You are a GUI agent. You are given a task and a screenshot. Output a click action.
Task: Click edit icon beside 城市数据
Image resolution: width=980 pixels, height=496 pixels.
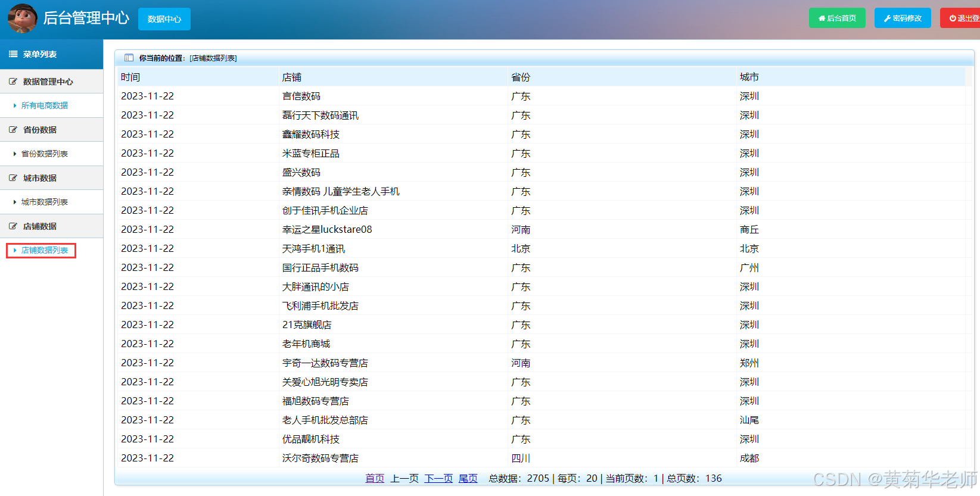(13, 178)
